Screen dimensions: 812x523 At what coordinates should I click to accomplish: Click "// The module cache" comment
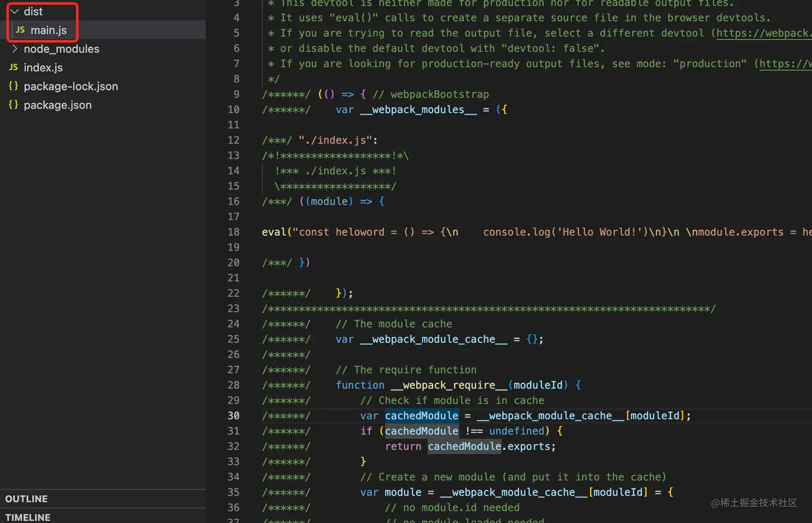tap(394, 324)
